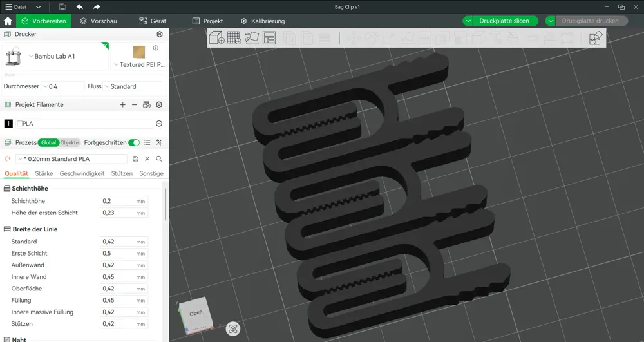
Task: Remove last filament with minus icon
Action: [135, 105]
